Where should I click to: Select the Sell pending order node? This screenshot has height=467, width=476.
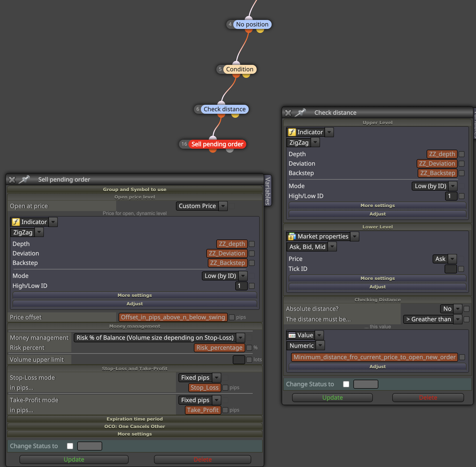(x=217, y=144)
